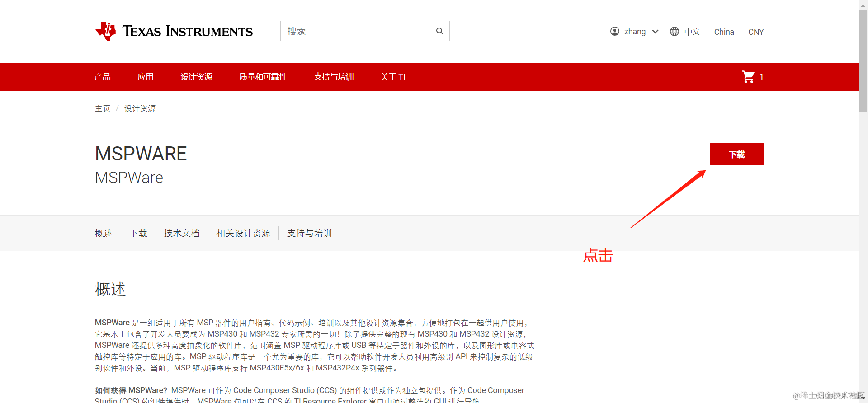Click the CNY currency link
The height and width of the screenshot is (403, 868).
tap(756, 32)
